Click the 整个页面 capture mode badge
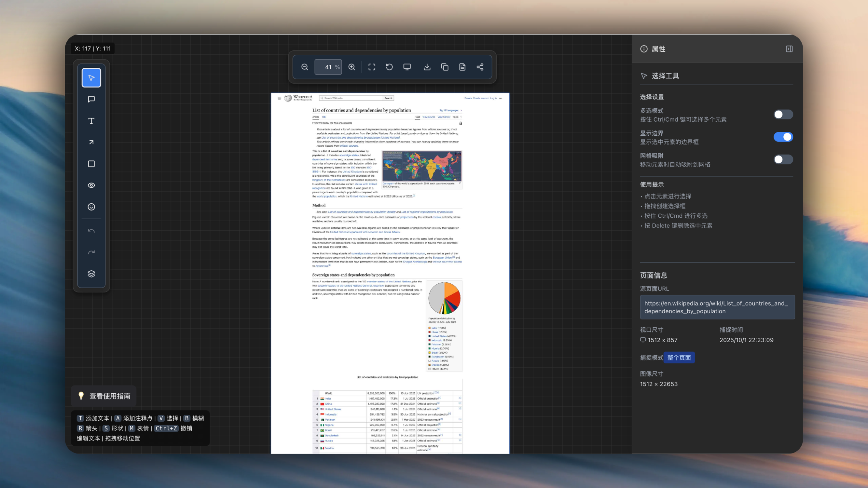 click(679, 358)
